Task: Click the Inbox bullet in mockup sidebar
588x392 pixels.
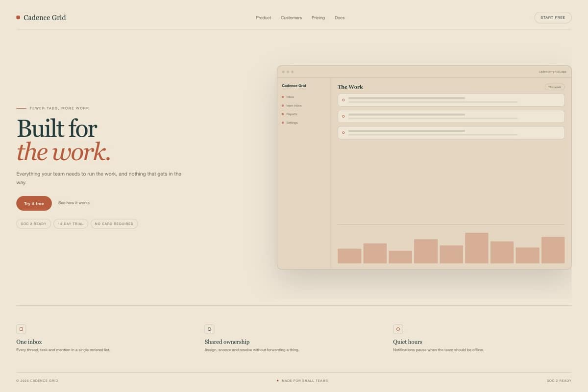Action: [283, 97]
